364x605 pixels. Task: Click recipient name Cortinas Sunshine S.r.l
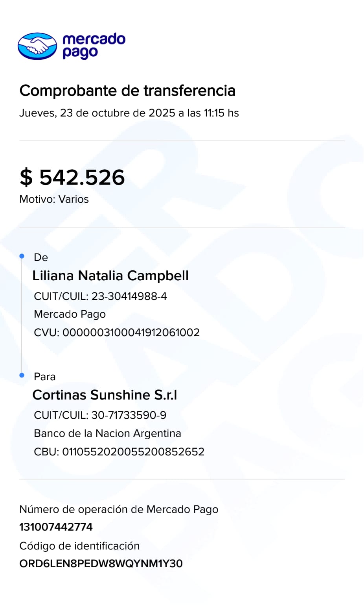tap(105, 395)
